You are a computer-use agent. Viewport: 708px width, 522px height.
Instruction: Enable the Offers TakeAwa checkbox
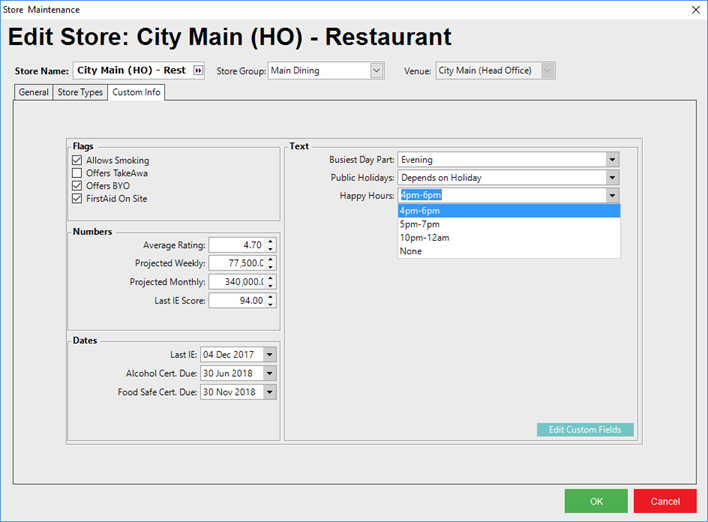click(77, 173)
